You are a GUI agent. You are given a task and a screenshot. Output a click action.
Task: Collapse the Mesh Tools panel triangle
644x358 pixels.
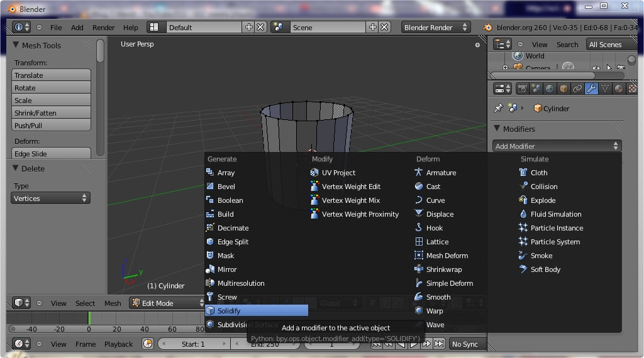[x=16, y=45]
